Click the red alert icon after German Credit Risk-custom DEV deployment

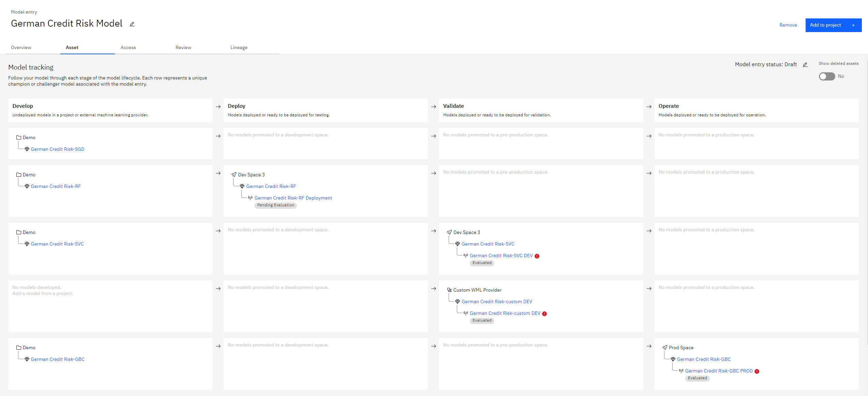point(544,314)
